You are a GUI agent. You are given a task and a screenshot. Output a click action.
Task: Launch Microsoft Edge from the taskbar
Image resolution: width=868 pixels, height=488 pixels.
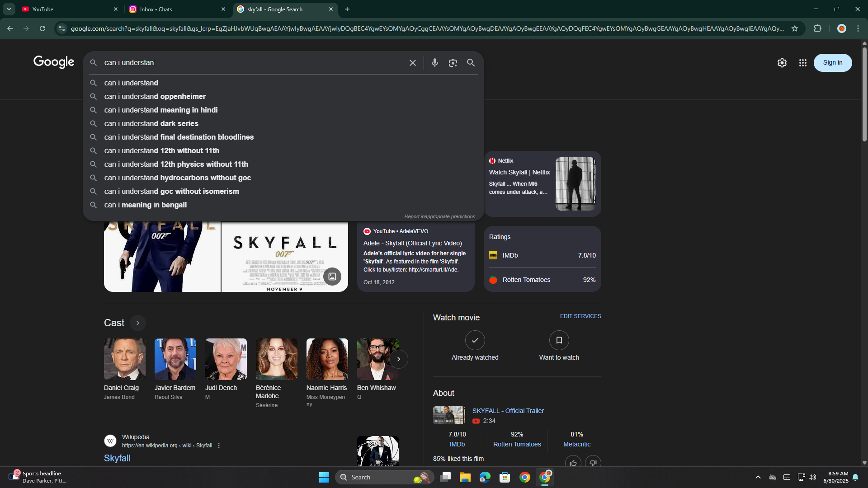(x=485, y=477)
